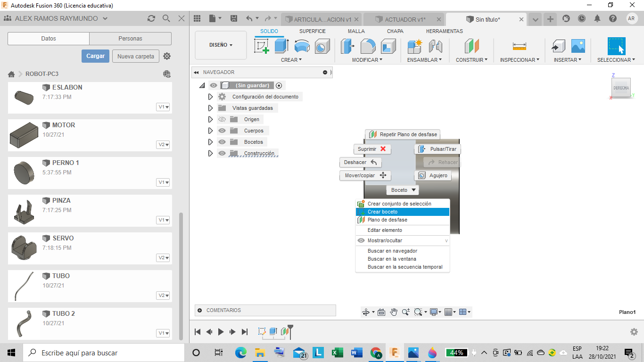Play the timeline
644x362 pixels.
pos(221,332)
